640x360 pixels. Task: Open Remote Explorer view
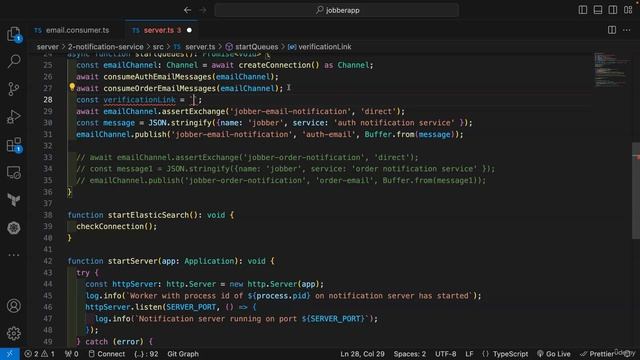tap(14, 173)
